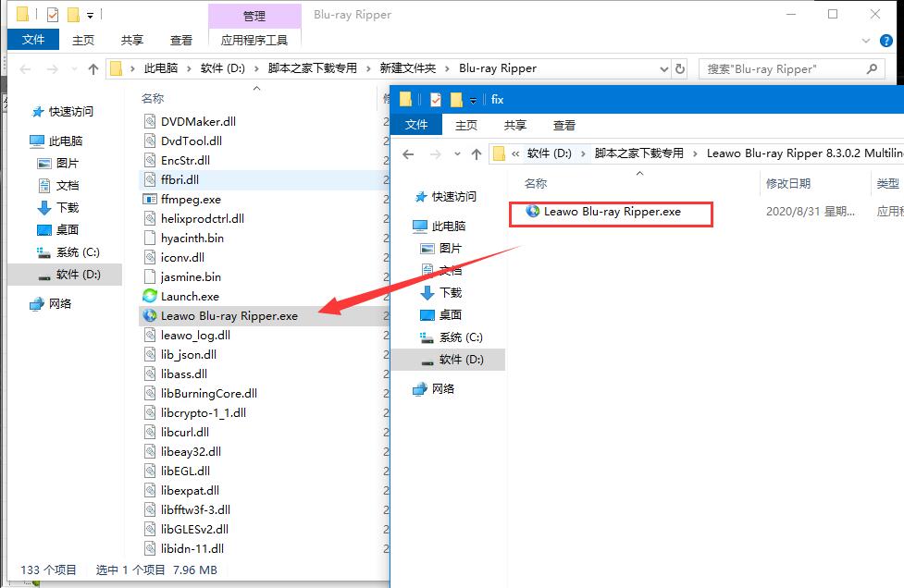Open quick access toolbar dropdown in Blu-ray Ripper window

coord(91,15)
